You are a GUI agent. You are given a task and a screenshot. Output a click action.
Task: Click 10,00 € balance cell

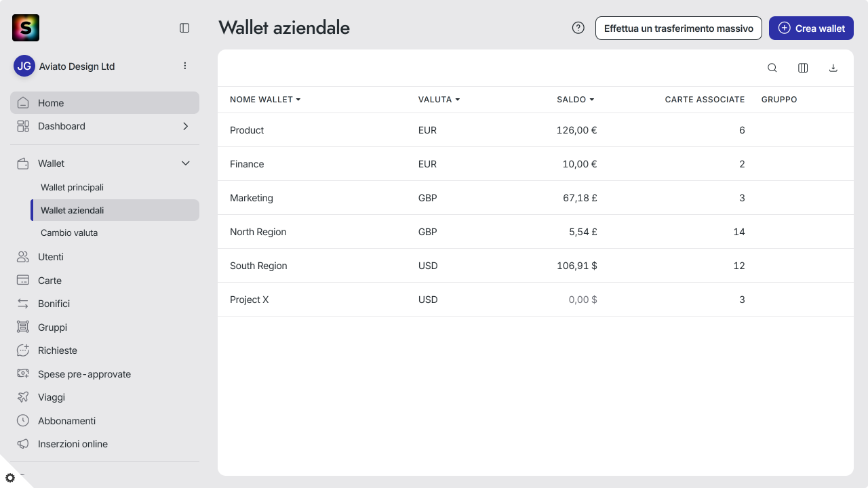point(580,164)
